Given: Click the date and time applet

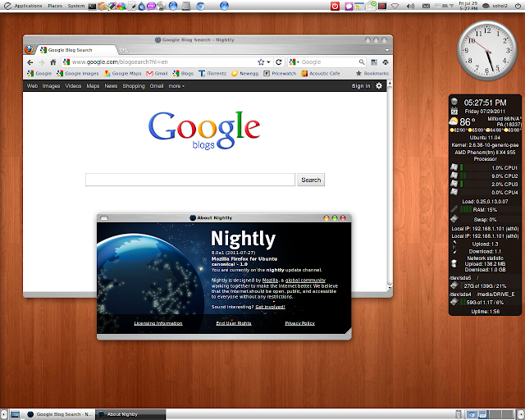Looking at the screenshot, I should (x=468, y=6).
